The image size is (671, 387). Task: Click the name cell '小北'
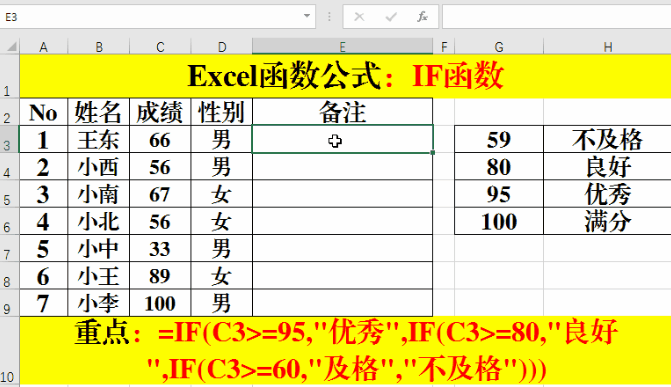pos(98,221)
